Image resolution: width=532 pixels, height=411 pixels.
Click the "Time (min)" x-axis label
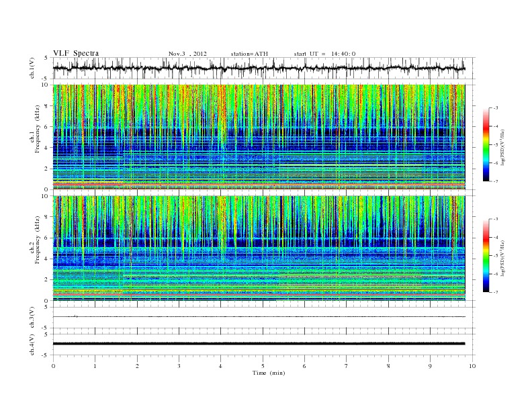(x=269, y=373)
